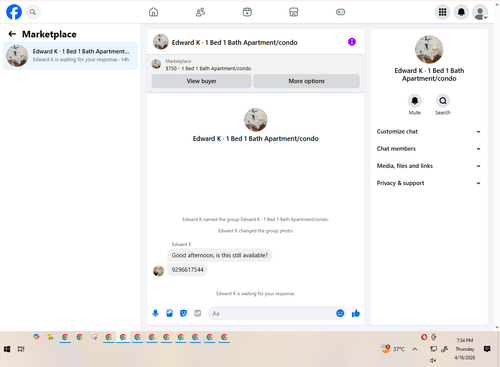The height and width of the screenshot is (367, 500).
Task: Open Facebook search magnifier
Action: [x=33, y=12]
